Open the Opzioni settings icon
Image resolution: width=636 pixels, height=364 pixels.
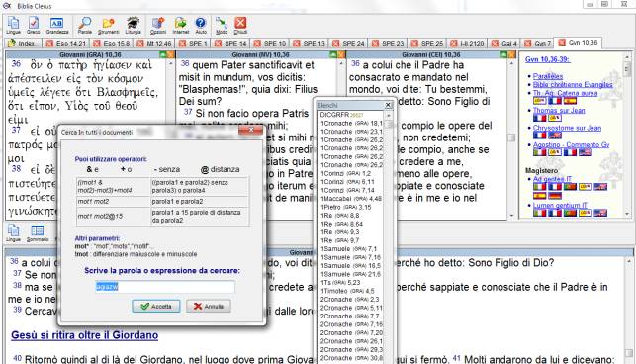pos(158,25)
